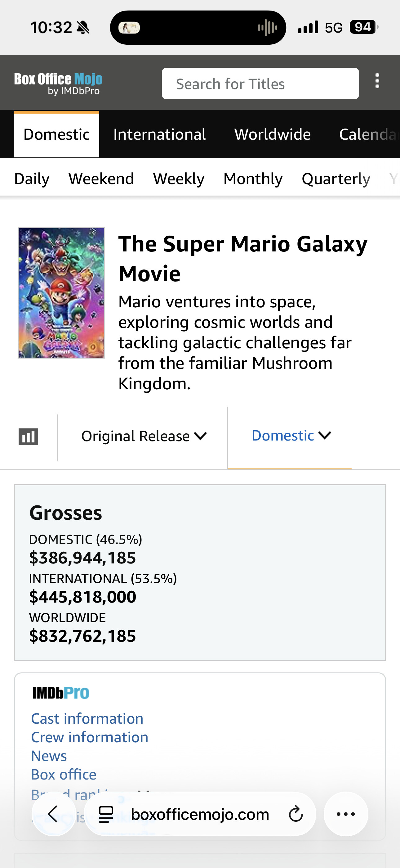Expand the Original Release dropdown
This screenshot has width=400, height=868.
tap(144, 436)
